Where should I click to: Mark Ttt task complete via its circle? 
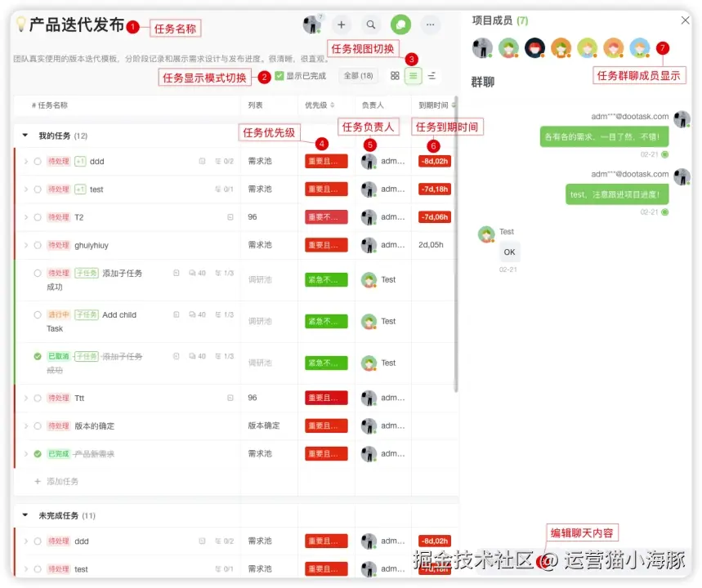(x=38, y=398)
